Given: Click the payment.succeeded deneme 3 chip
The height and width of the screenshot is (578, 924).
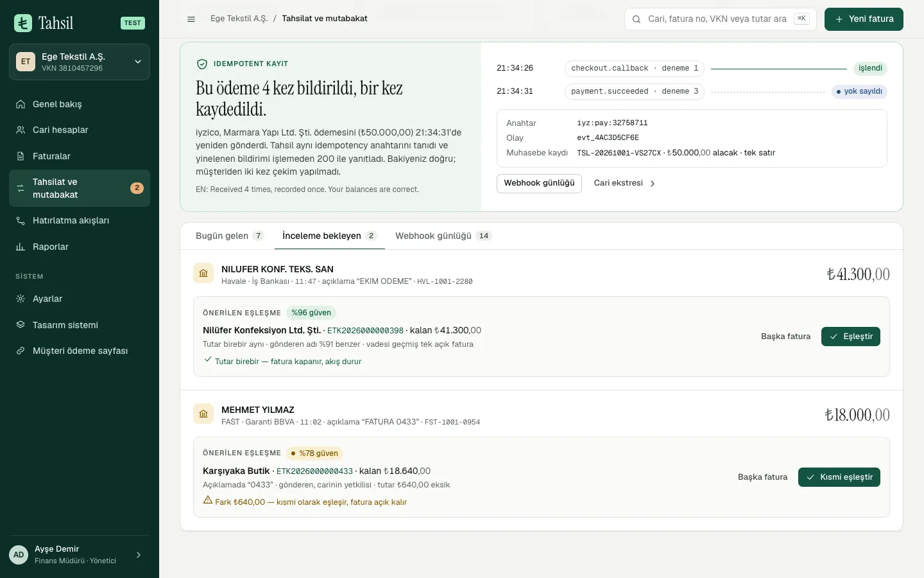Looking at the screenshot, I should click(x=635, y=91).
